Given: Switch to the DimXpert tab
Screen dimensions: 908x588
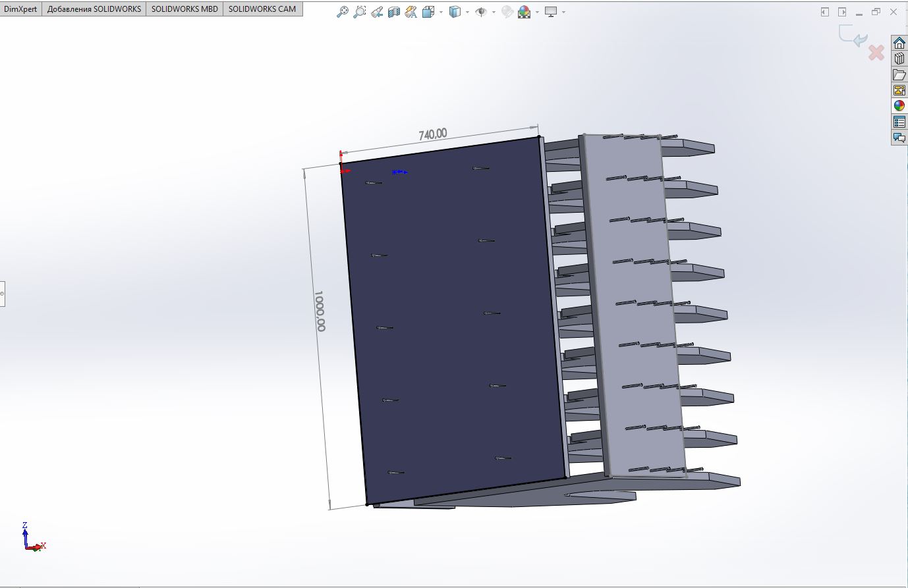Looking at the screenshot, I should pyautogui.click(x=20, y=9).
